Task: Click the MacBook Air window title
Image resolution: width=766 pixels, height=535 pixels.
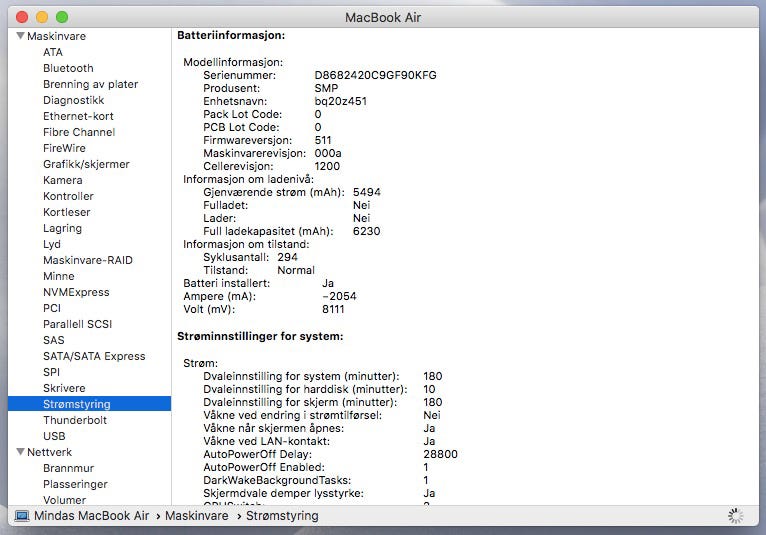Action: click(383, 18)
